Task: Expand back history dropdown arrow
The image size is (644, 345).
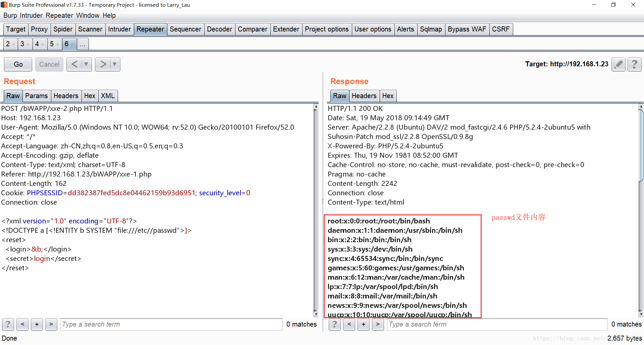Action: pos(86,64)
